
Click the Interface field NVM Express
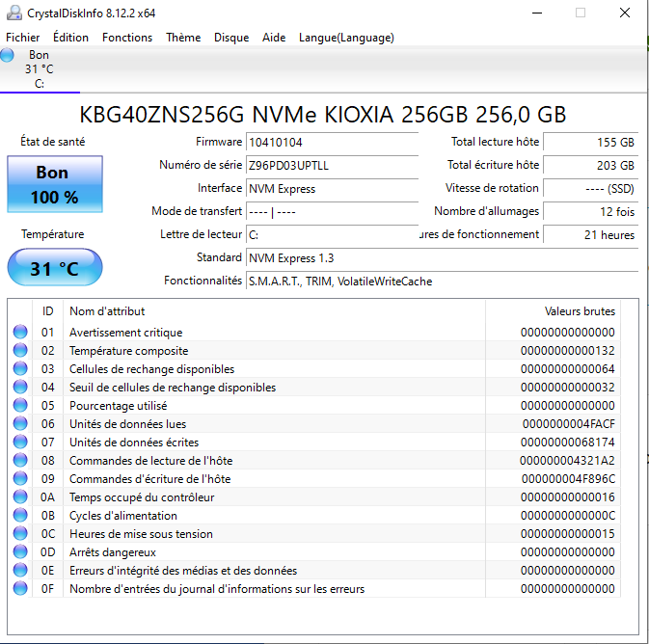pyautogui.click(x=332, y=189)
